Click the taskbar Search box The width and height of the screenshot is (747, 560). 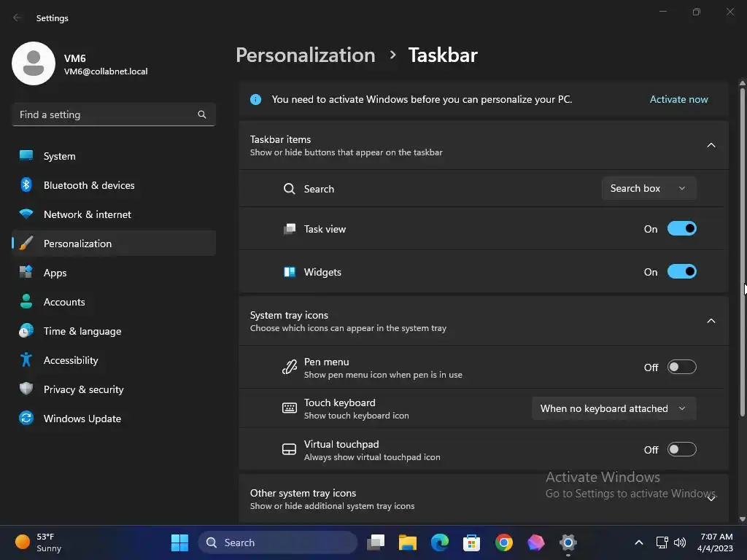(x=278, y=542)
